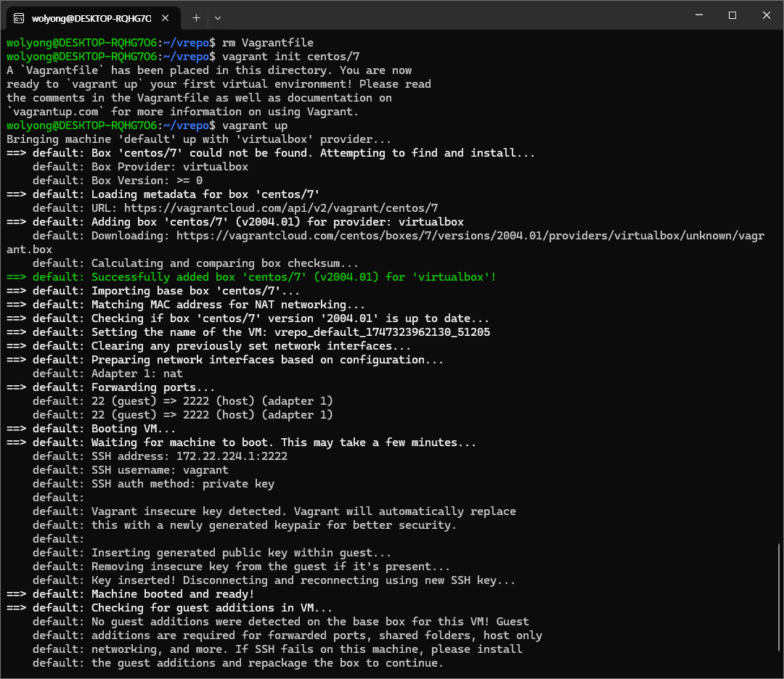The height and width of the screenshot is (679, 784).
Task: Close the wolyong@DESKTOP-RQHG7O tab
Action: click(x=168, y=17)
